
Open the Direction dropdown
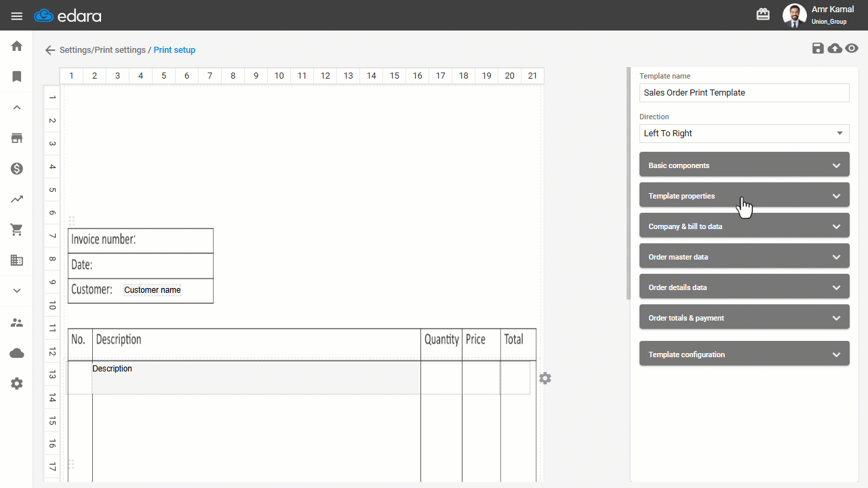tap(745, 134)
